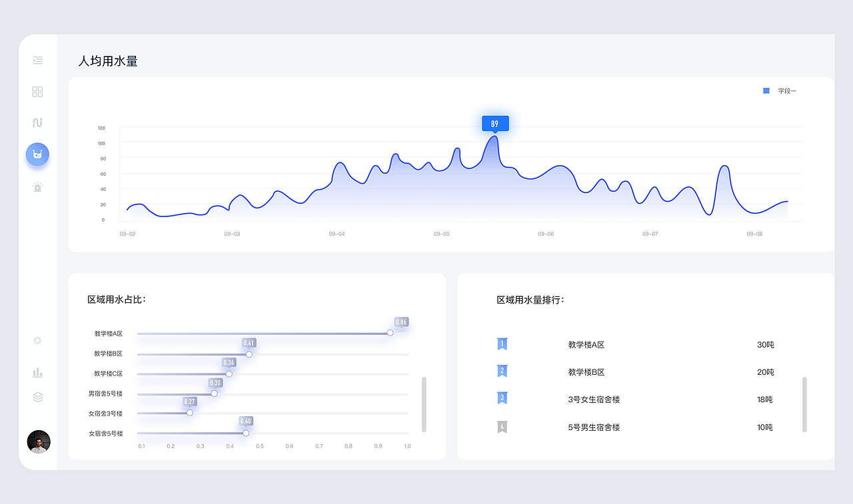
Task: Click the 教学楼B区 slider handle
Action: [249, 354]
